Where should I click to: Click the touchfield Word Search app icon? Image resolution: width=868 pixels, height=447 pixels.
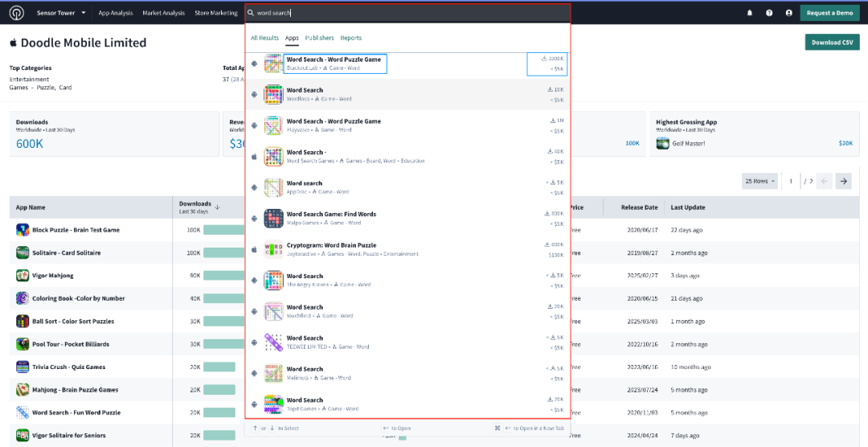point(274,311)
